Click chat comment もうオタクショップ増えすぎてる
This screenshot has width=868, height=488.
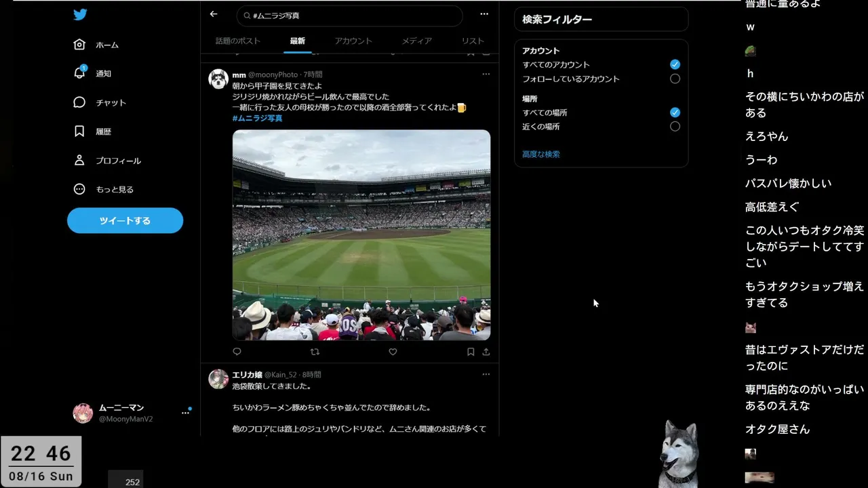[x=804, y=295]
